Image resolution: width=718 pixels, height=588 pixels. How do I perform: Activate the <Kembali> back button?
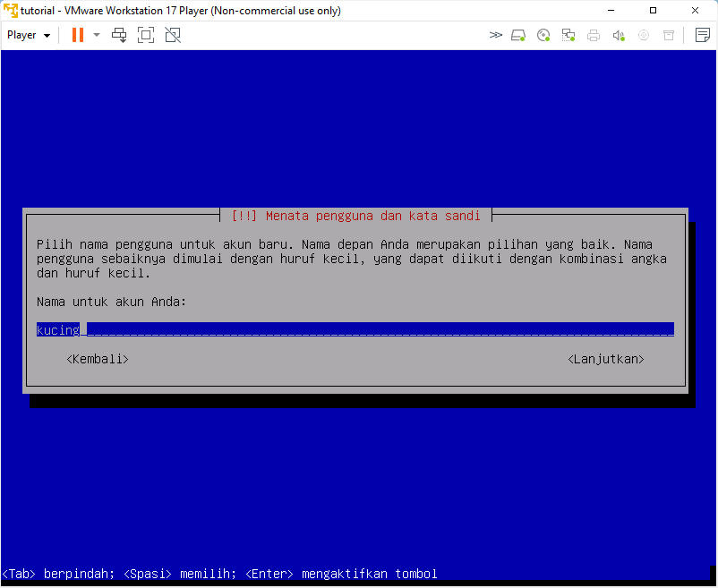pyautogui.click(x=98, y=359)
